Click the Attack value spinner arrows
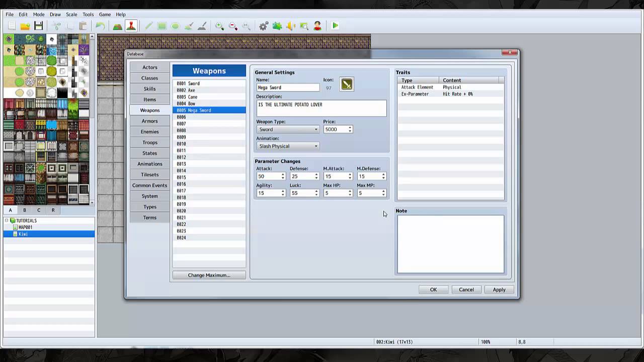This screenshot has height=362, width=644. pyautogui.click(x=283, y=176)
